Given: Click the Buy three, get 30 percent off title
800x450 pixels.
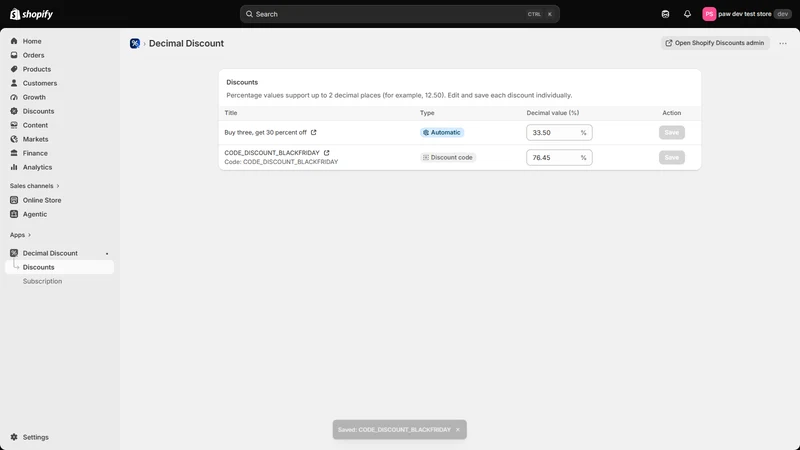Looking at the screenshot, I should 265,132.
